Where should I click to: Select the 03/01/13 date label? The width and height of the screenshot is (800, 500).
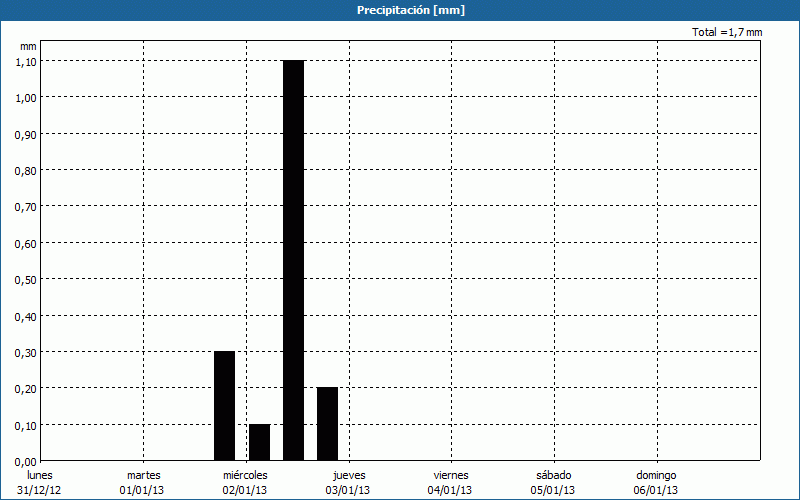[348, 490]
